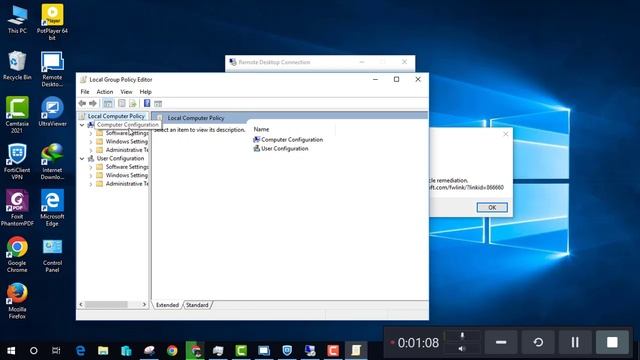640x360 pixels.
Task: Toggle the recorder speaker audio icon
Action: [462, 349]
